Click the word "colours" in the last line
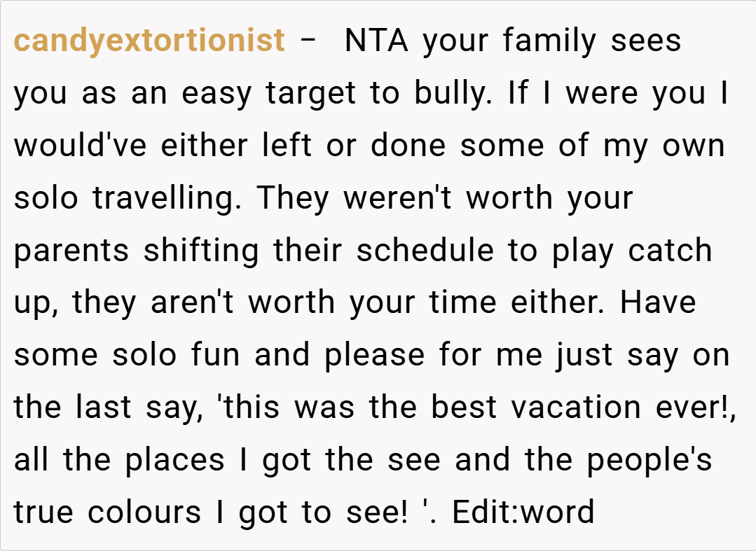Screen dimensions: 756x551 145,512
